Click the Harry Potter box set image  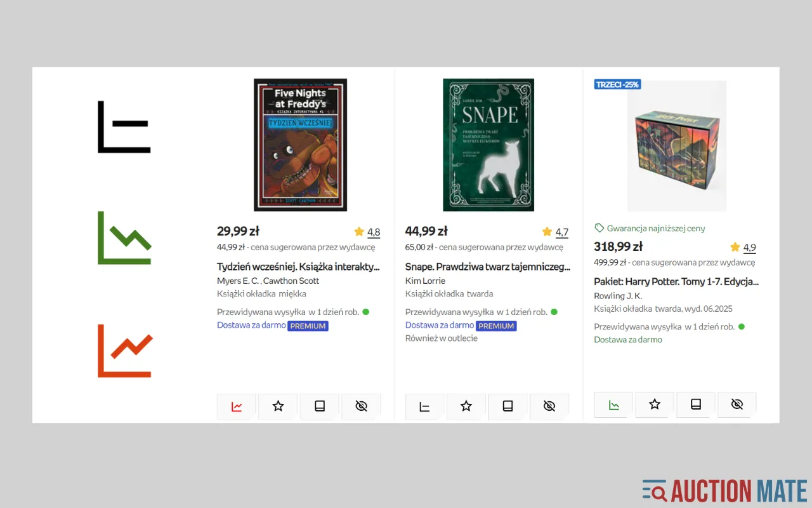pos(676,146)
